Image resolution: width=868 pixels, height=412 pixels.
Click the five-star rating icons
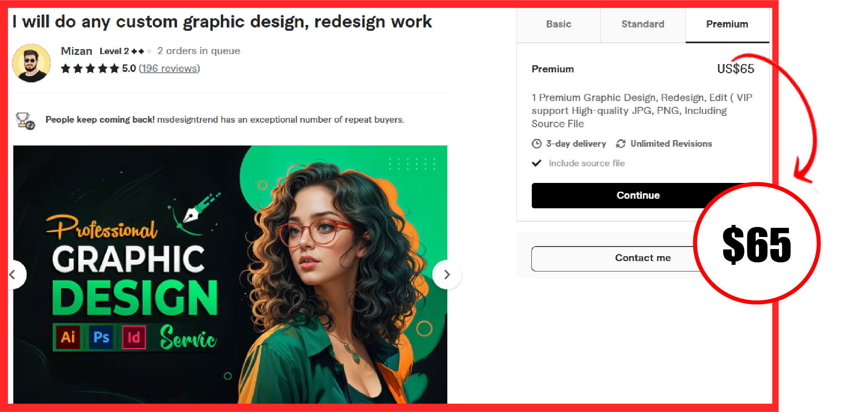(x=90, y=69)
